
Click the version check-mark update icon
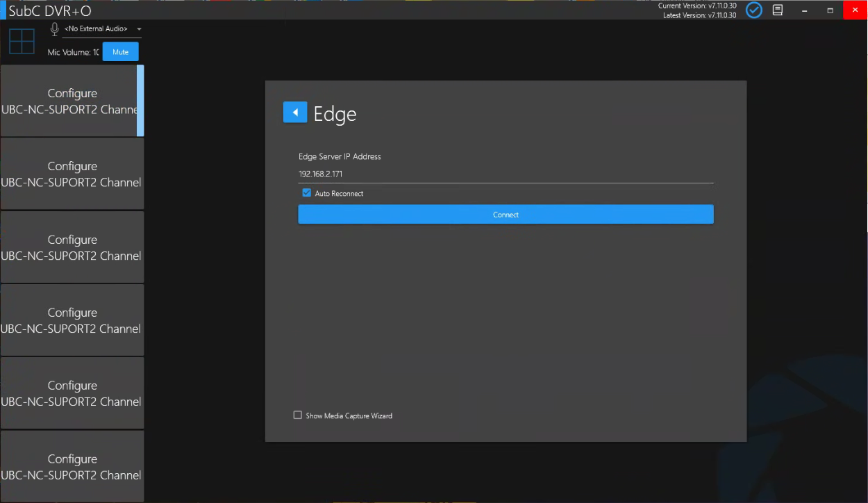click(x=753, y=10)
